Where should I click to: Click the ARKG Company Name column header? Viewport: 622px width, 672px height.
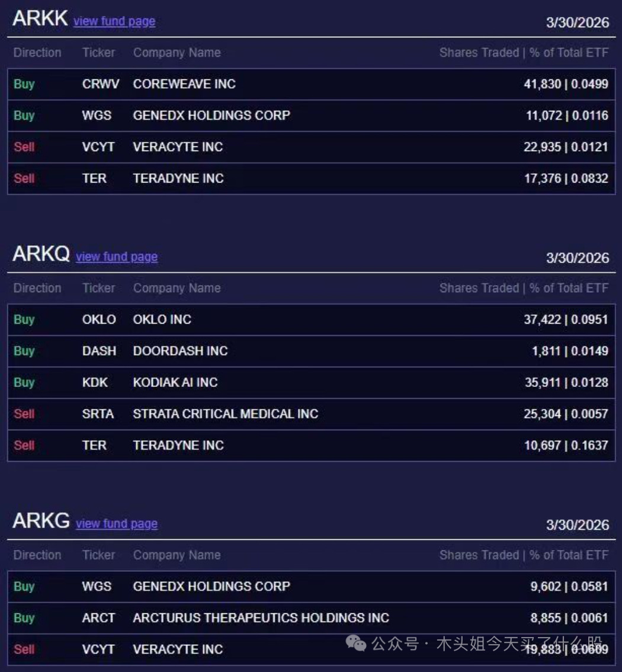177,555
